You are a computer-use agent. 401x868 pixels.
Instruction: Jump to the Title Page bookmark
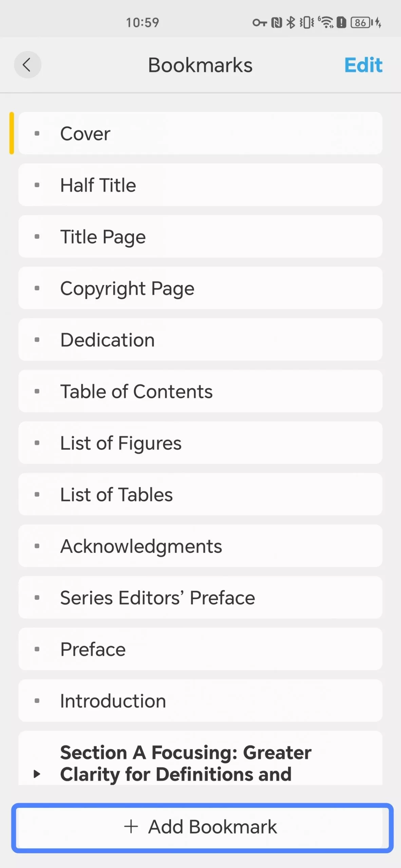(x=200, y=236)
